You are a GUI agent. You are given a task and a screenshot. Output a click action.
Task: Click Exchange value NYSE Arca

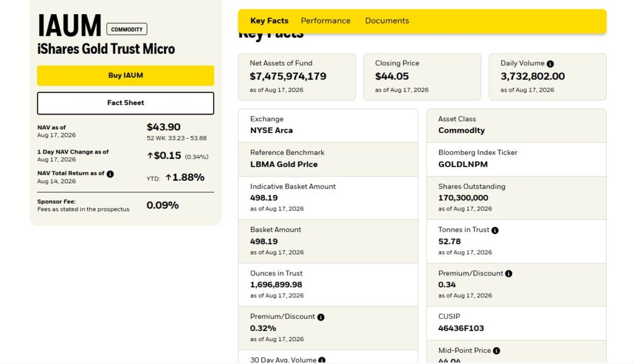(x=271, y=131)
